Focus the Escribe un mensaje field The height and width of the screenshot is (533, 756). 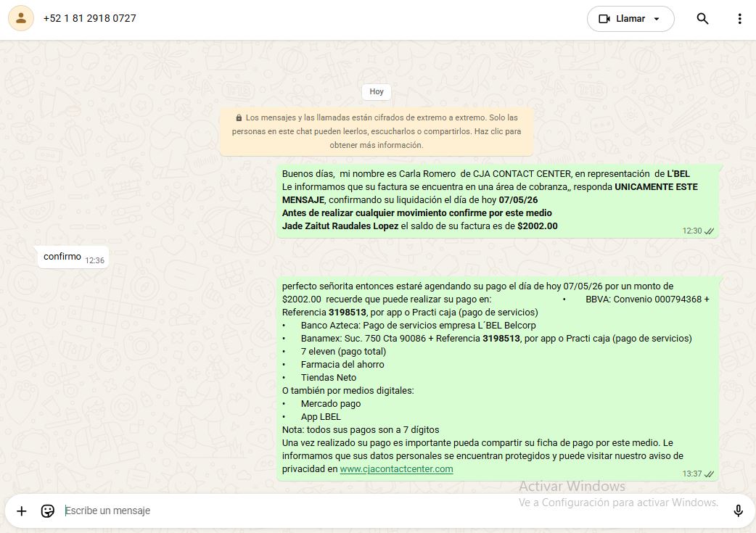pyautogui.click(x=393, y=511)
